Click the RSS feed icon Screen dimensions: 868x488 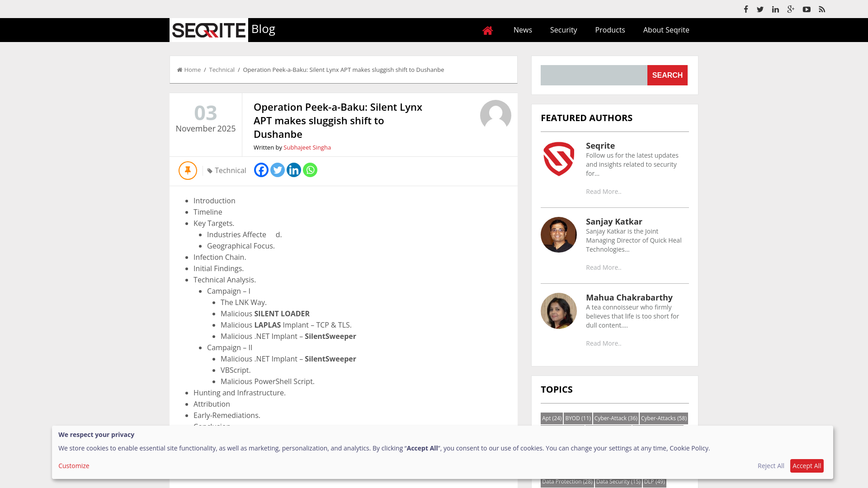(822, 9)
